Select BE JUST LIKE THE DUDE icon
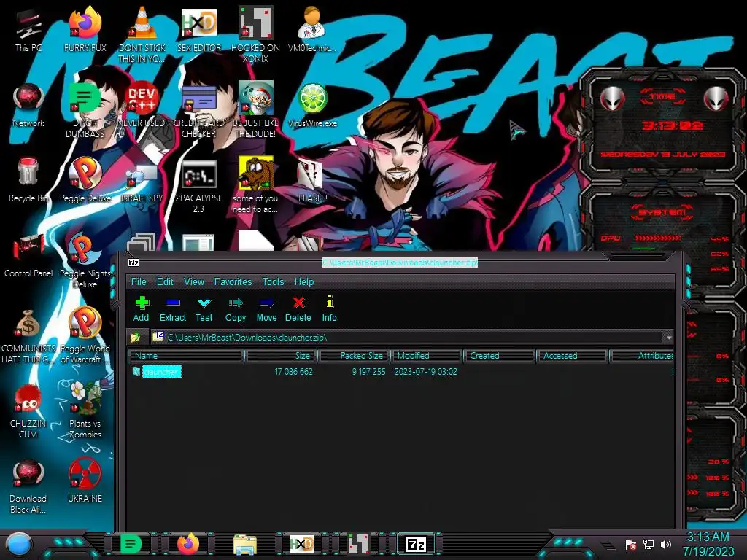Image resolution: width=747 pixels, height=560 pixels. (x=256, y=109)
